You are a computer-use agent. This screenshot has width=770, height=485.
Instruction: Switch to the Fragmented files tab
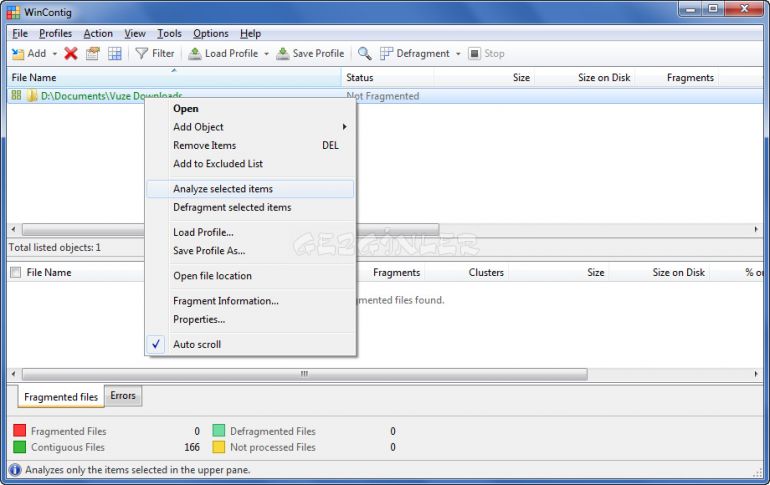coord(61,397)
